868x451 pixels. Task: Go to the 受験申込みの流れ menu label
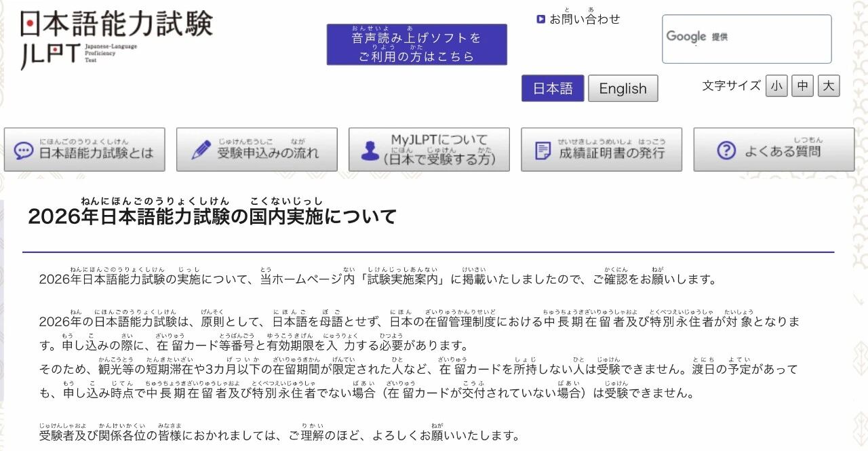[268, 153]
